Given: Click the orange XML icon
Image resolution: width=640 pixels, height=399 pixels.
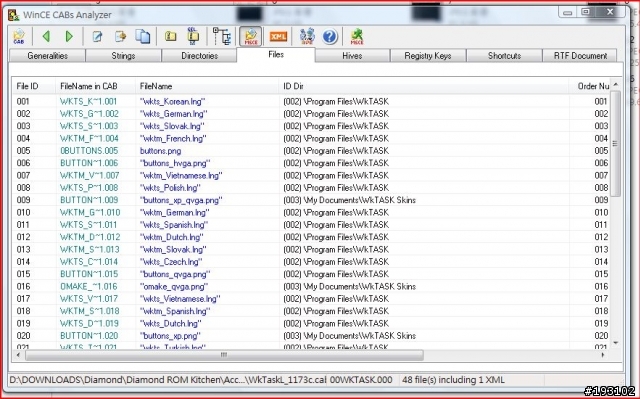Looking at the screenshot, I should (x=278, y=37).
